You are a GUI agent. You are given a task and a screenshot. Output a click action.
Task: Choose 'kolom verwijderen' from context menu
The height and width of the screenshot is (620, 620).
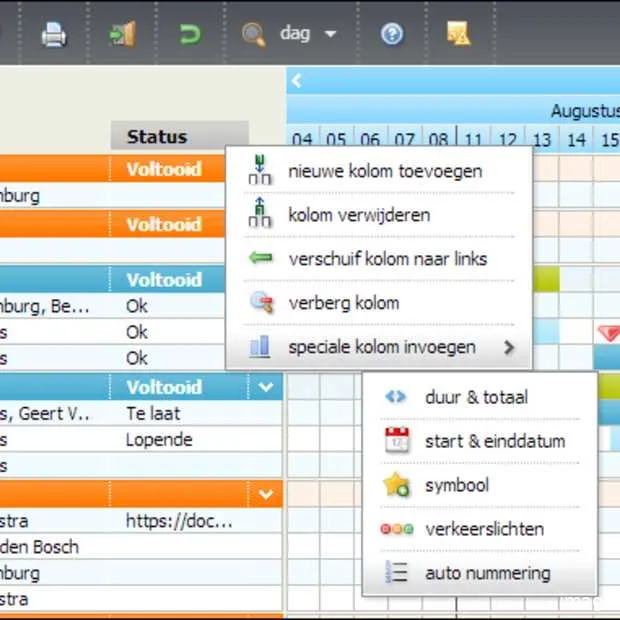[x=358, y=215]
